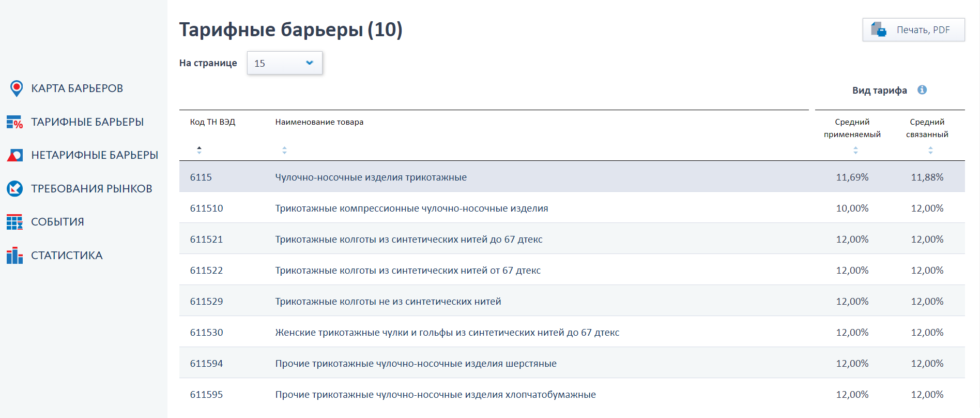The width and height of the screenshot is (980, 418).
Task: Open Требования рынков section
Action: click(91, 189)
